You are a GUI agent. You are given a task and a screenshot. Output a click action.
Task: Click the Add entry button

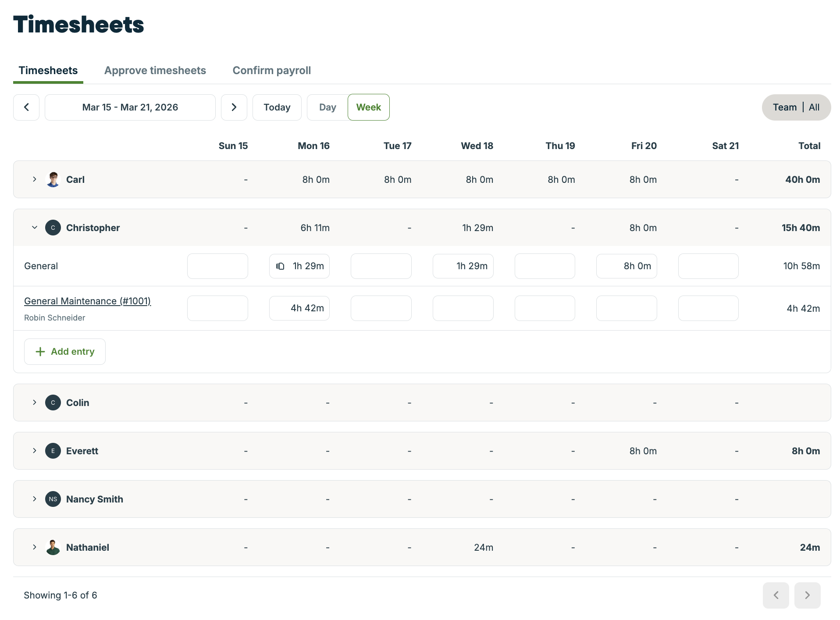[65, 352]
